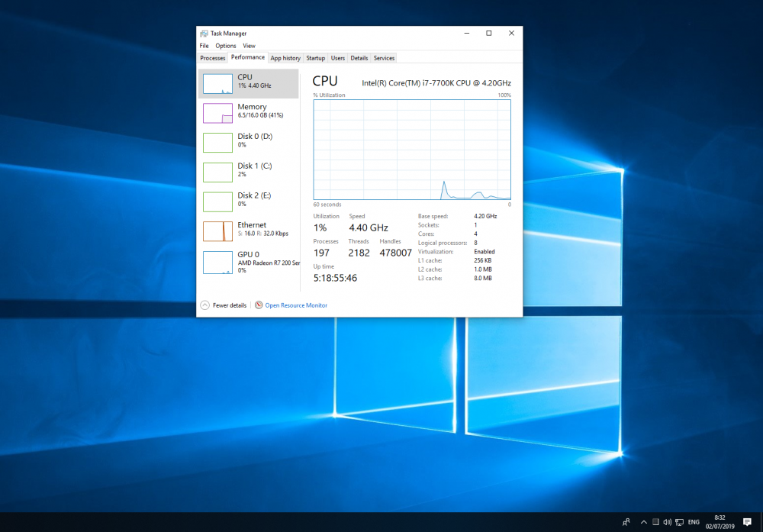Select the Memory usage thumbnail
This screenshot has width=763, height=532.
(217, 114)
